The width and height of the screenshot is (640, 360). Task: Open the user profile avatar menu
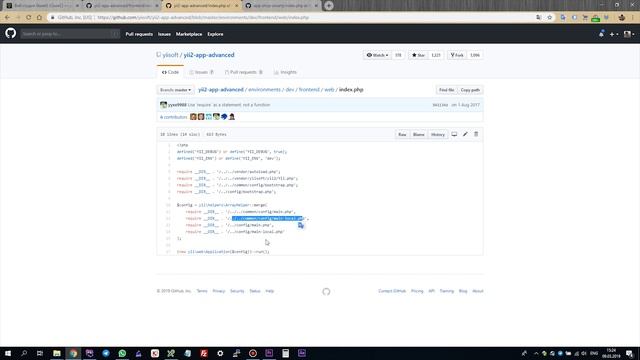click(629, 34)
